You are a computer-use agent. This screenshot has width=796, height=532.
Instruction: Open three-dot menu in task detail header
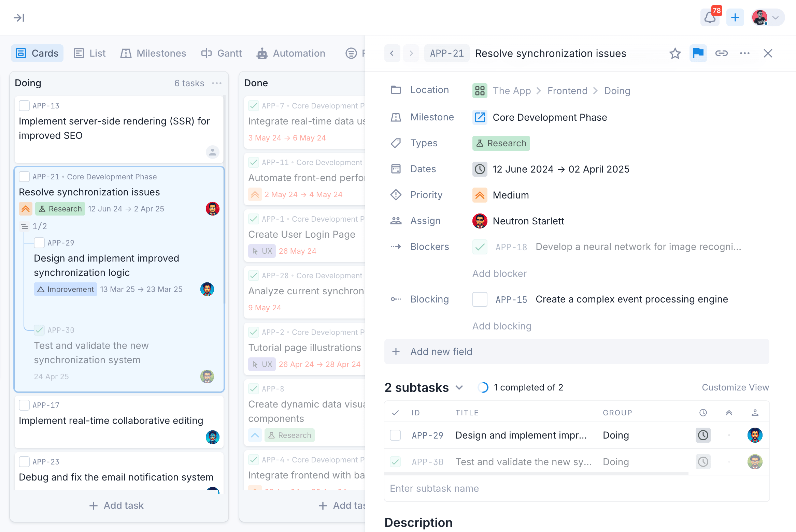coord(744,54)
